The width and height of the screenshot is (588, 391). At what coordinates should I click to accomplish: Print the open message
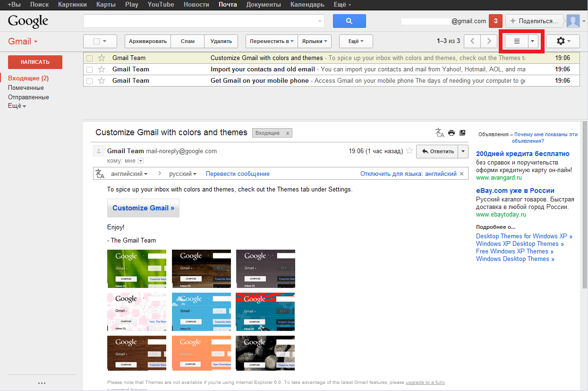pyautogui.click(x=452, y=133)
